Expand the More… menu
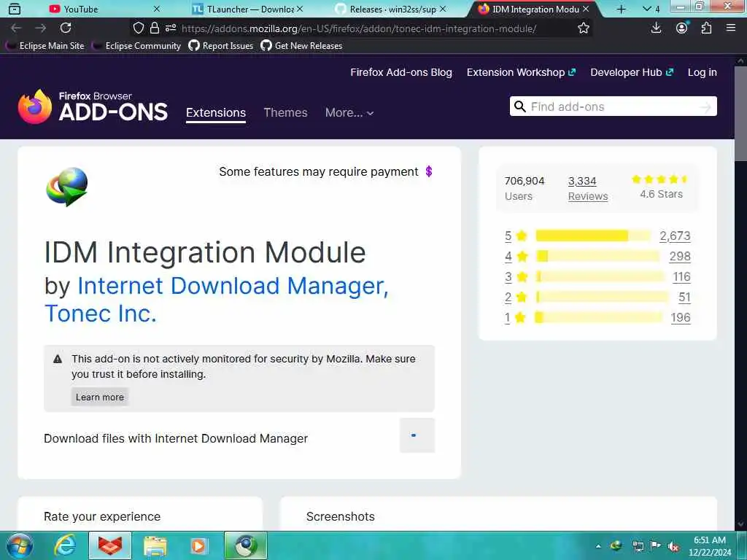 [x=349, y=113]
